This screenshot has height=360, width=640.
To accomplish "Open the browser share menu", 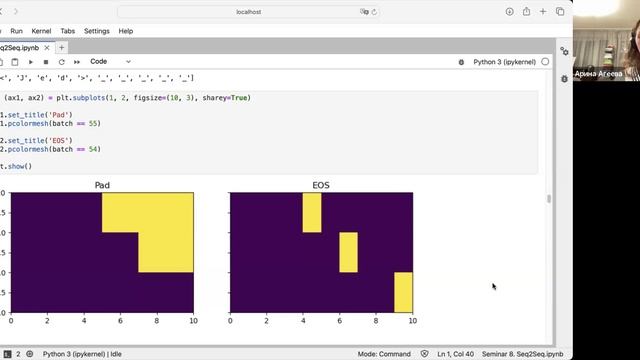I will click(527, 11).
